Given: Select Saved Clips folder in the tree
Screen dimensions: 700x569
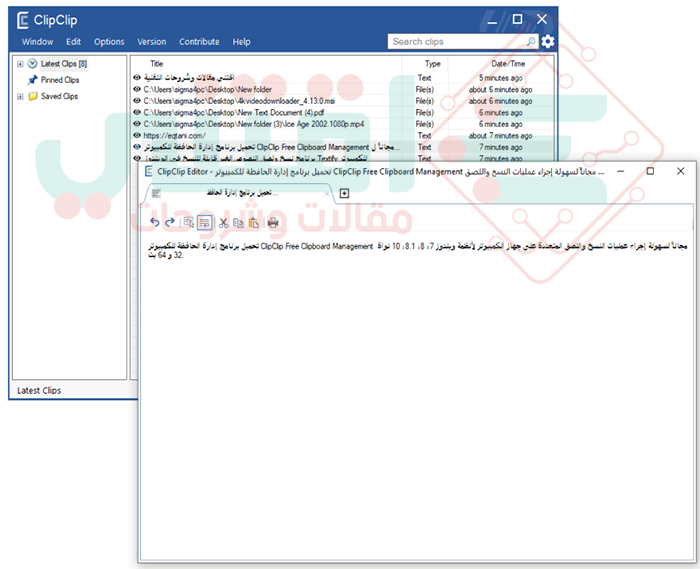Looking at the screenshot, I should pyautogui.click(x=59, y=96).
